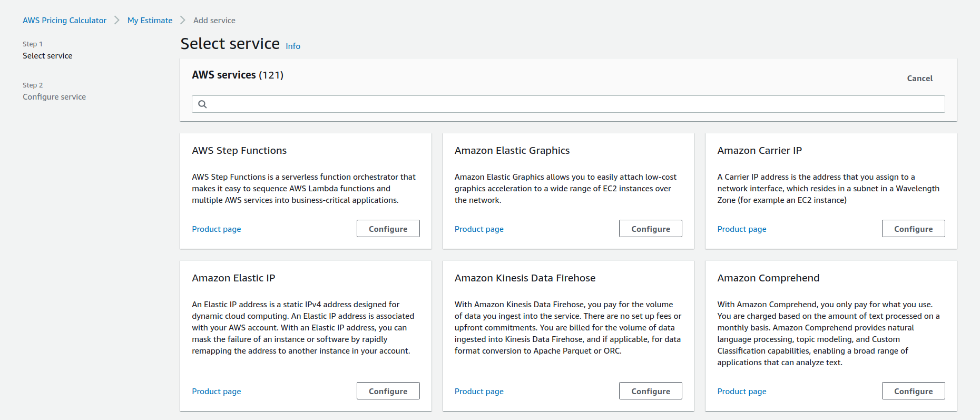Configure Amazon Comprehend
Viewport: 980px width, 420px height.
coord(913,390)
